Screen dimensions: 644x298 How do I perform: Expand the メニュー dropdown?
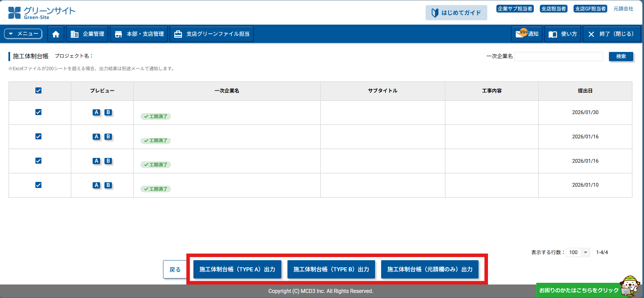click(x=23, y=34)
